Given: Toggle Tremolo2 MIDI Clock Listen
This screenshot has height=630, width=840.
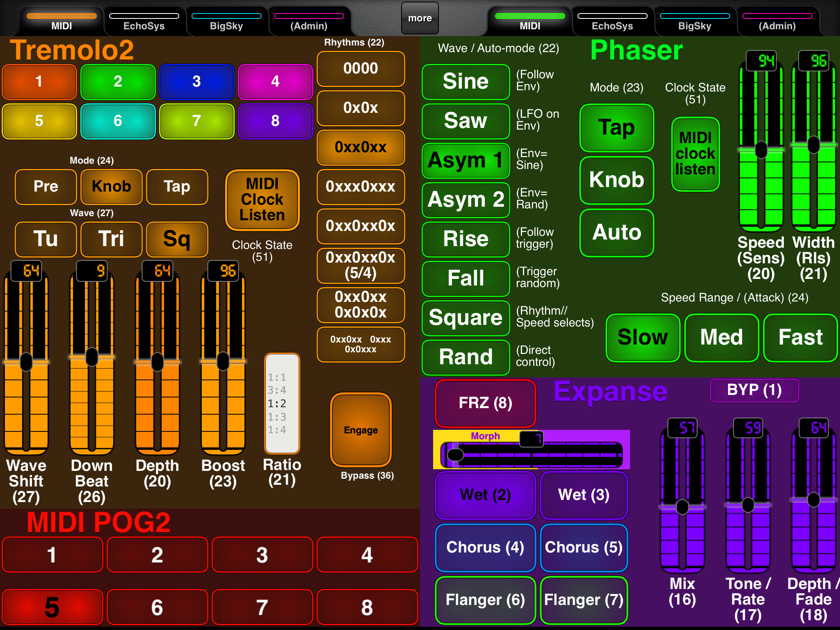Looking at the screenshot, I should tap(262, 200).
